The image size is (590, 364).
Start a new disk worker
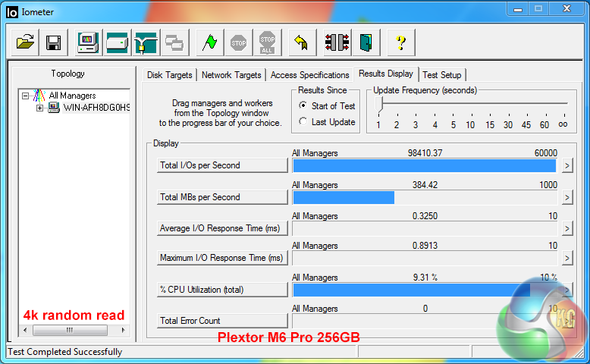(117, 42)
